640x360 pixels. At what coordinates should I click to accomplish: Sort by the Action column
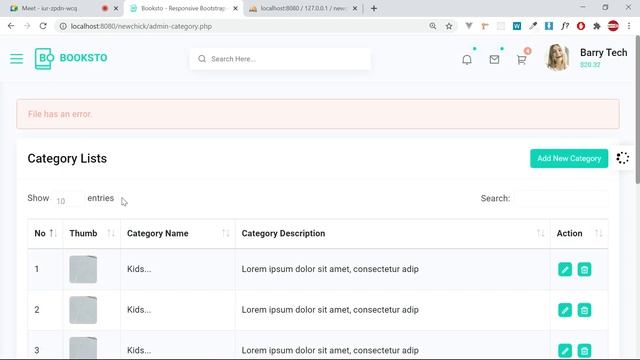579,233
